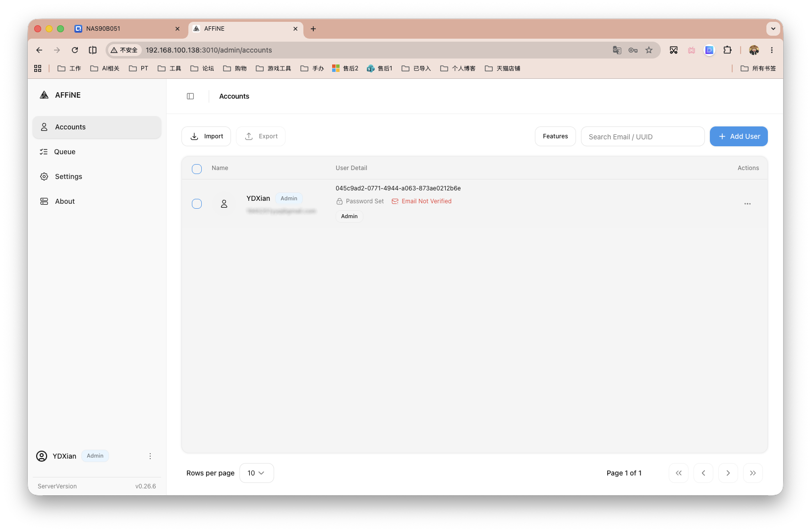Open the browser extensions puzzle icon

pos(727,50)
